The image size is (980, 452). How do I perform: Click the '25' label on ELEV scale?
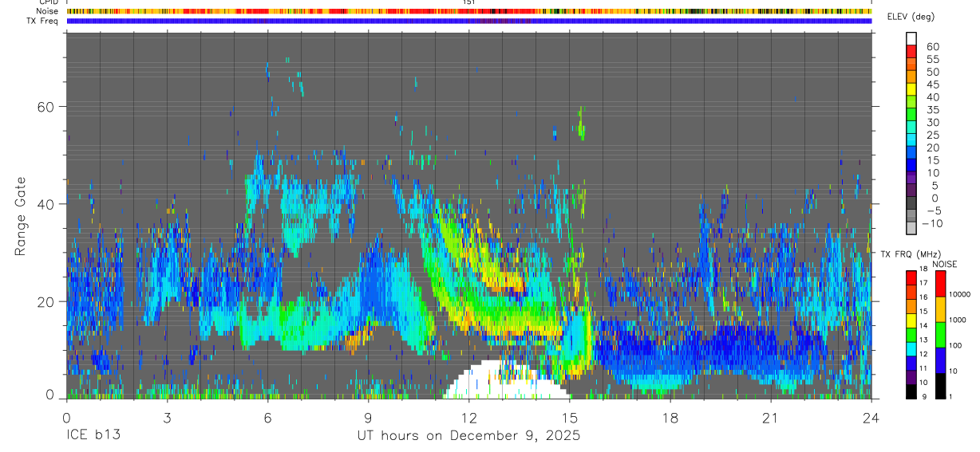(932, 135)
